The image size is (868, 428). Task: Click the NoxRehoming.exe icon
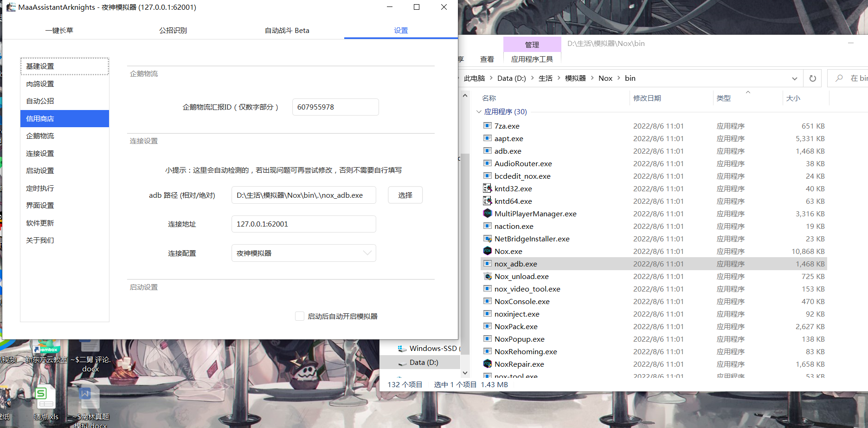tap(488, 351)
